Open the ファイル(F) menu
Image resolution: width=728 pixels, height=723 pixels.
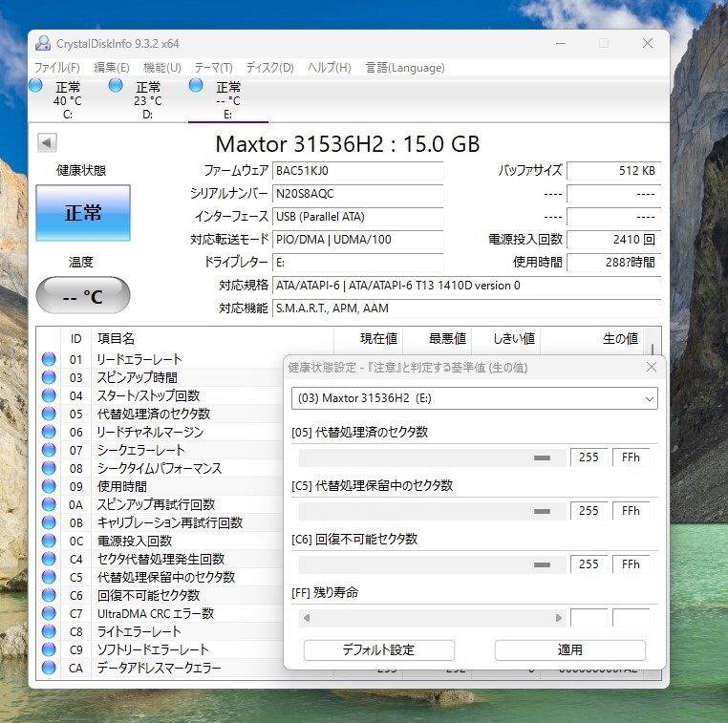[57, 68]
